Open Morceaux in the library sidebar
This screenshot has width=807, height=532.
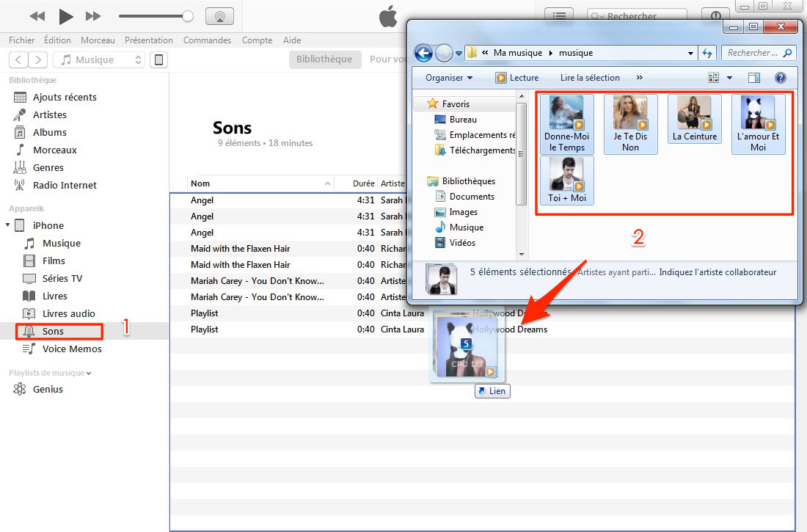[54, 150]
